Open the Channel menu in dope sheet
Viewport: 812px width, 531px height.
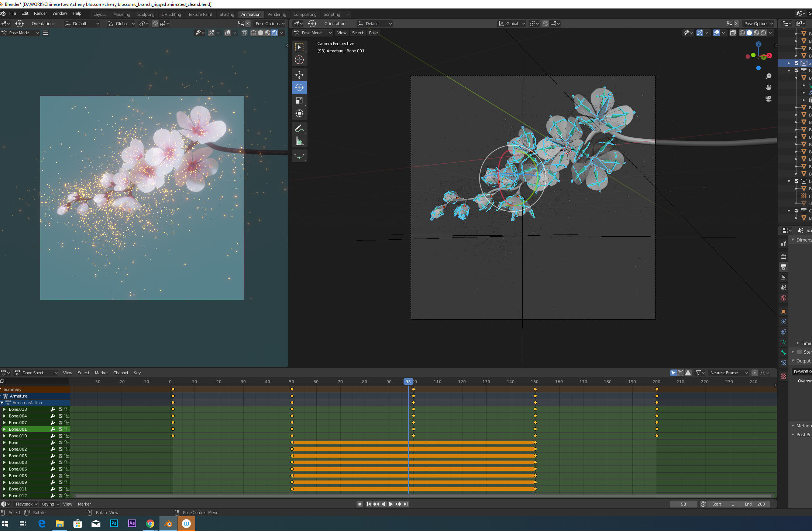tap(121, 373)
